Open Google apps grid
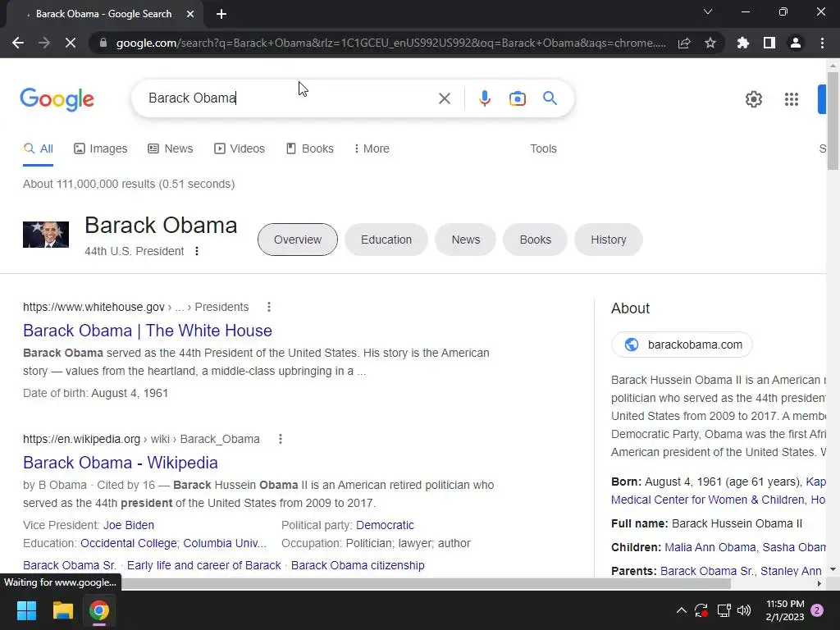This screenshot has height=630, width=840. (792, 99)
